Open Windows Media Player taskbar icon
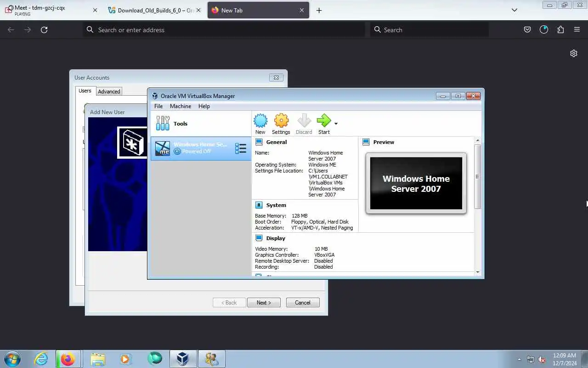Screen dimensions: 588x368 (126, 359)
